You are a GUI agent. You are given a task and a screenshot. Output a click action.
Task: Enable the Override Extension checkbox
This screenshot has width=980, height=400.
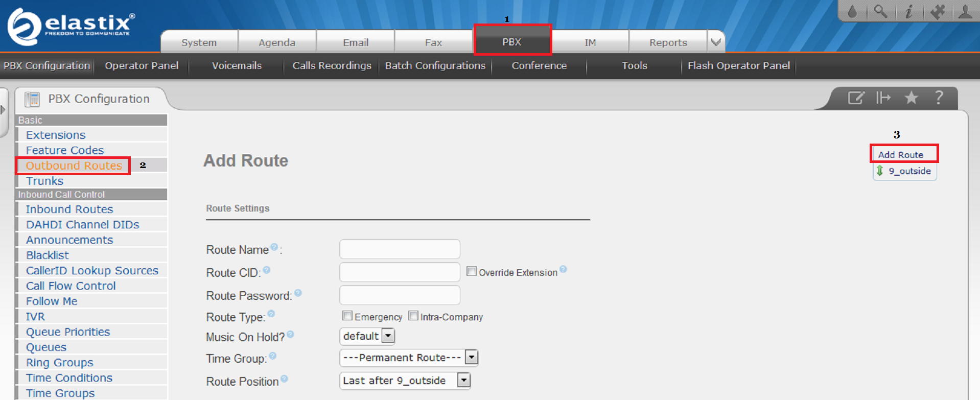click(x=471, y=271)
